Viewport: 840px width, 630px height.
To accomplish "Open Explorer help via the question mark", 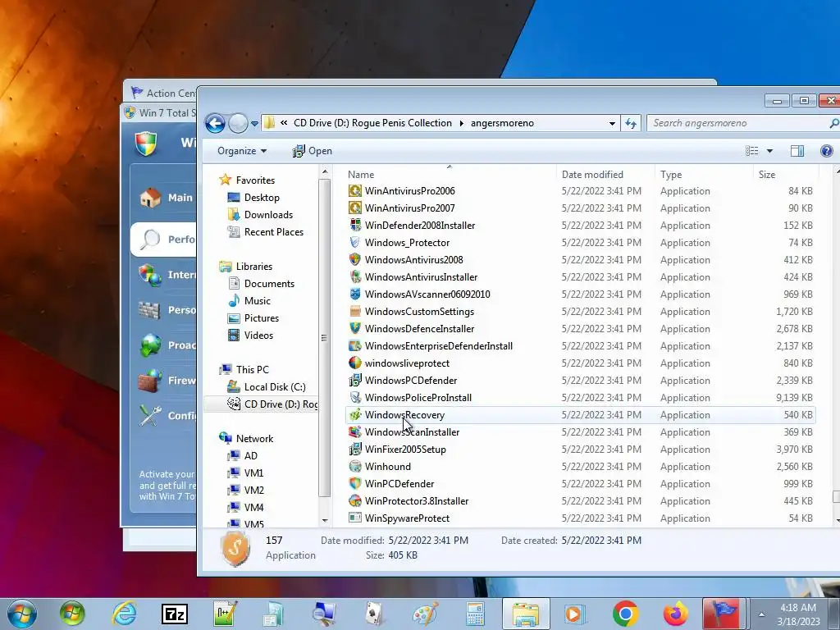I will coord(827,151).
